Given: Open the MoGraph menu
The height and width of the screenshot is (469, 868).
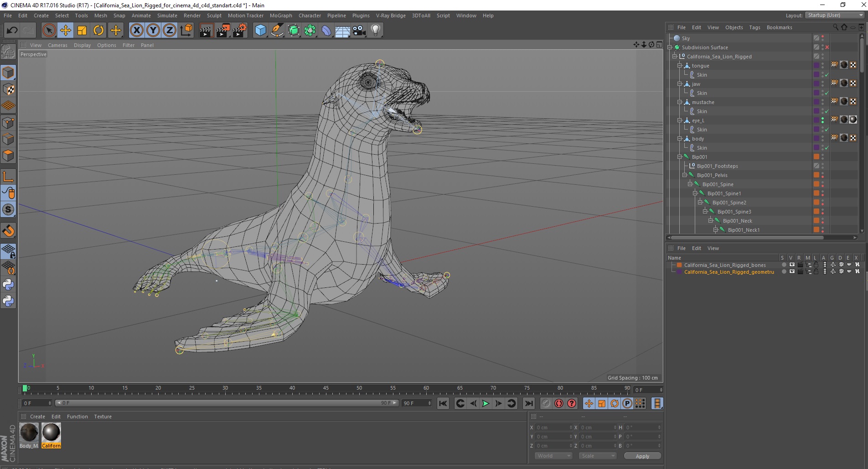Looking at the screenshot, I should pos(281,16).
